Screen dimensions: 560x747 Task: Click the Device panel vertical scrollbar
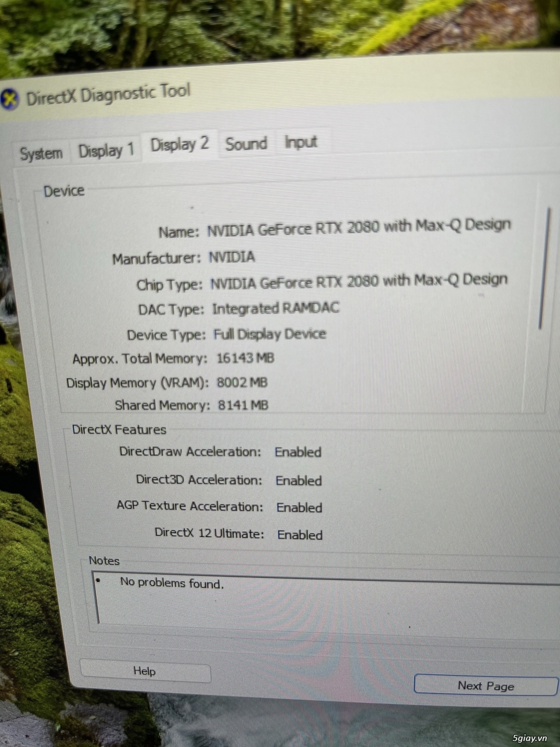point(545,268)
